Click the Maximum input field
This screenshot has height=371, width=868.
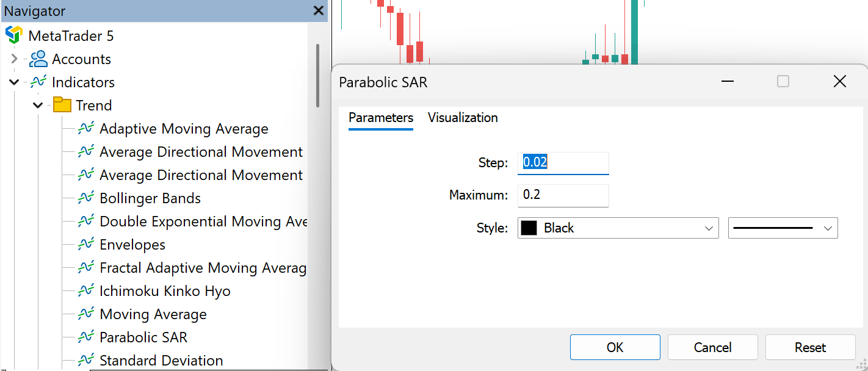click(x=563, y=196)
